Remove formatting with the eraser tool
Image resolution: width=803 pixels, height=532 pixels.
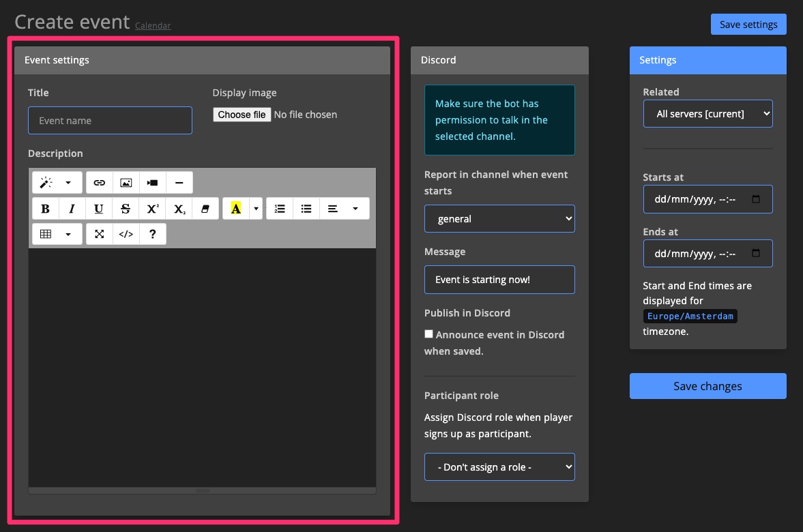[x=205, y=208]
